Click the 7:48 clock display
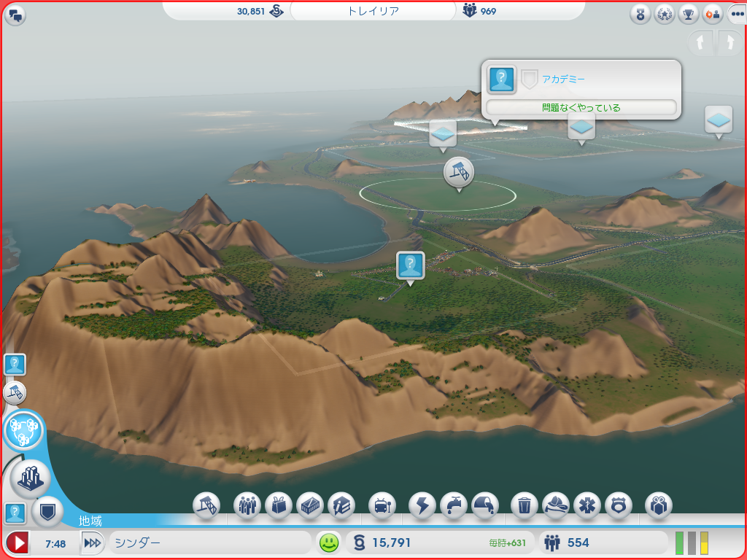 click(x=55, y=543)
